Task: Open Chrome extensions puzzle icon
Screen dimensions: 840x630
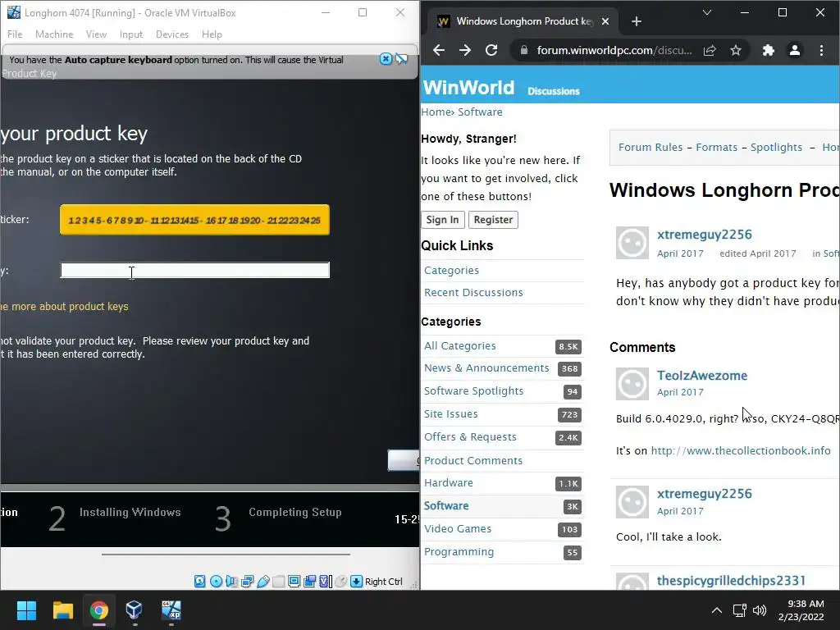Action: pyautogui.click(x=768, y=50)
